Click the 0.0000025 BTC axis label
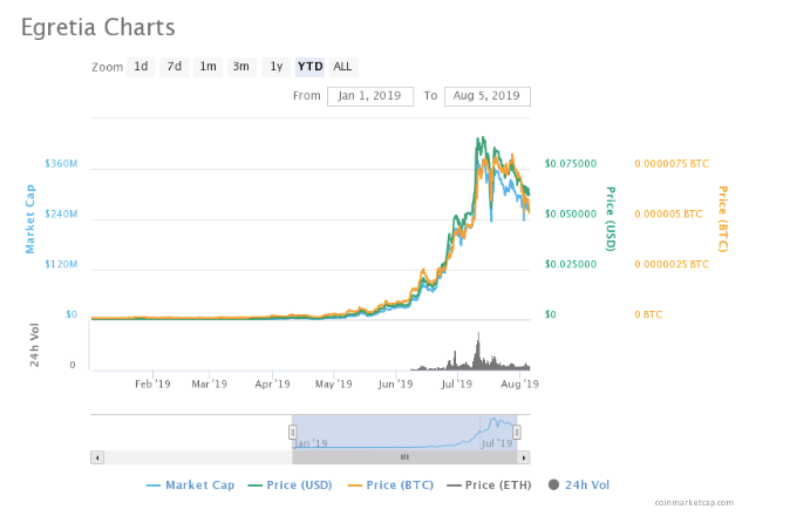Viewport: 790px width, 523px height. tap(672, 265)
